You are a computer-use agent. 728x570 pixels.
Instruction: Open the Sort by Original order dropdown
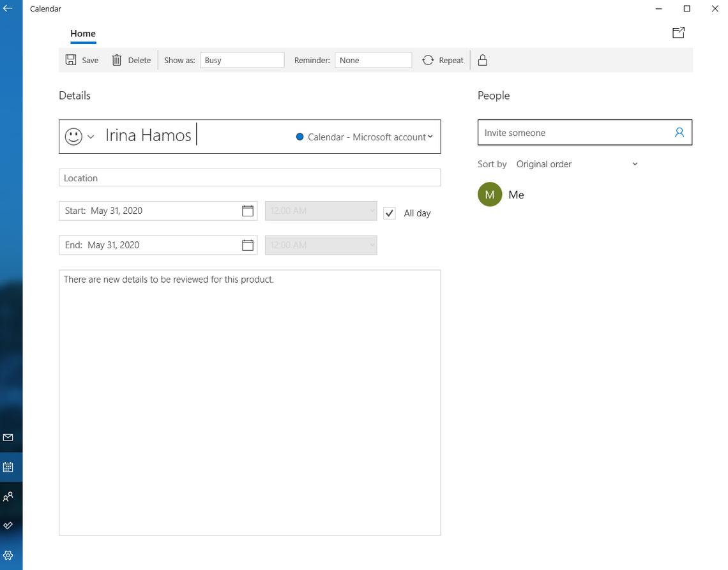pyautogui.click(x=577, y=164)
